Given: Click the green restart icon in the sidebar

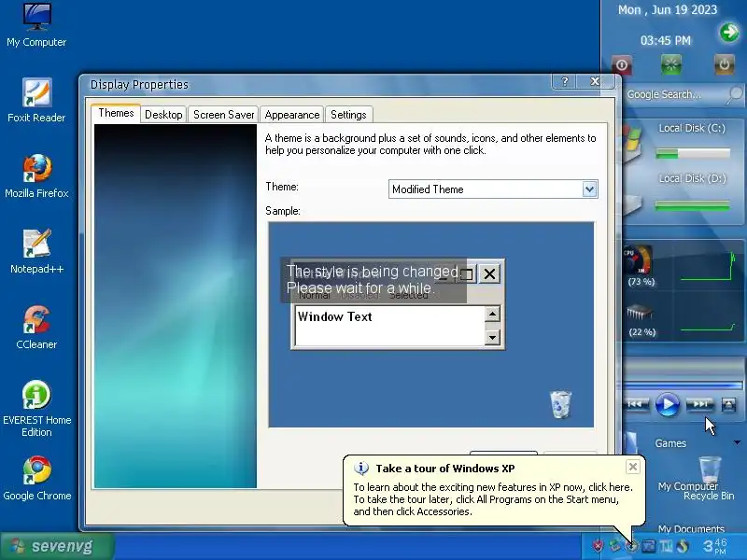Looking at the screenshot, I should tap(671, 64).
